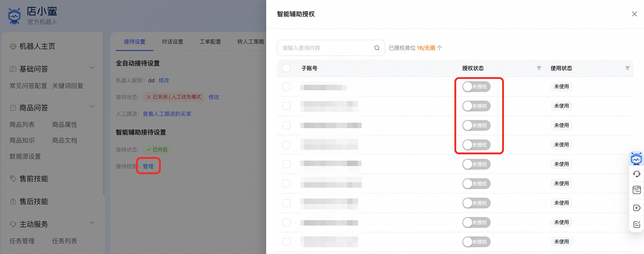Click the 主动服务 headset icon
This screenshot has height=254, width=644.
[x=13, y=224]
